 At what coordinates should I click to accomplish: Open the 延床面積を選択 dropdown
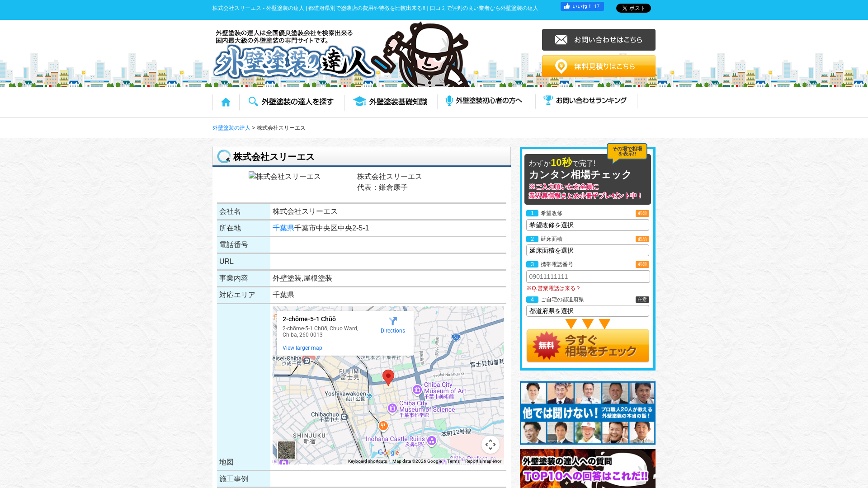[x=587, y=250]
